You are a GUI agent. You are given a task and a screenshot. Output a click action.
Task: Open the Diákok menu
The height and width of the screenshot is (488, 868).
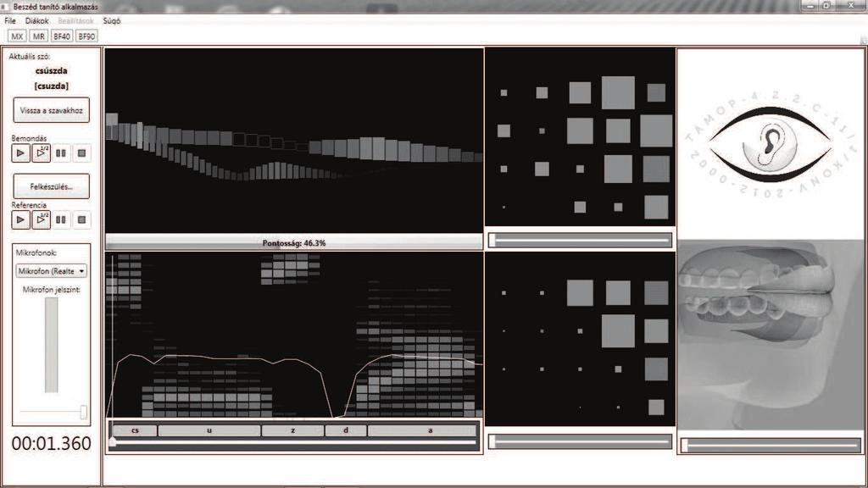pos(37,20)
